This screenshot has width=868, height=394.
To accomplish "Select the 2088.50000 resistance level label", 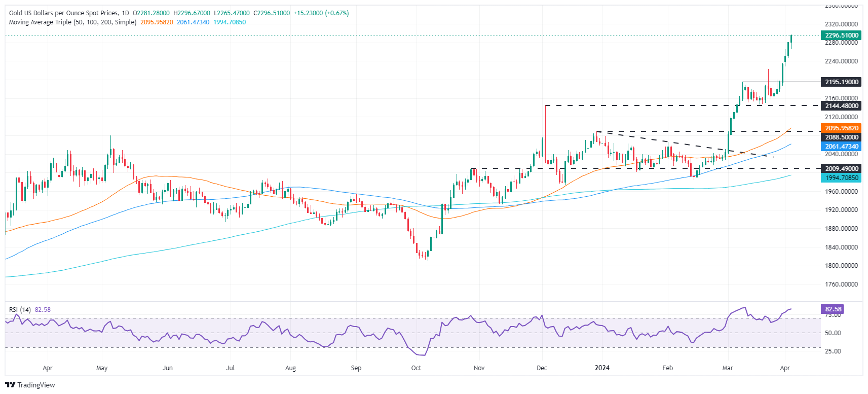I will point(841,137).
